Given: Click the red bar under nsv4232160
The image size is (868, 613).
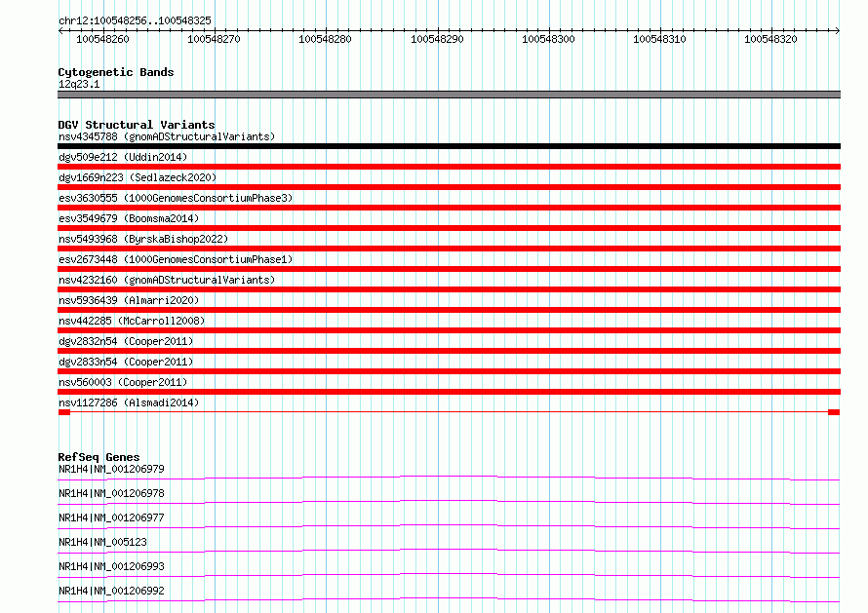Looking at the screenshot, I should 449,289.
